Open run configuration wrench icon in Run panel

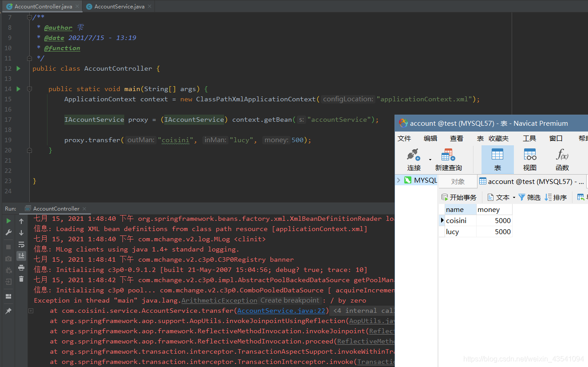[x=8, y=232]
